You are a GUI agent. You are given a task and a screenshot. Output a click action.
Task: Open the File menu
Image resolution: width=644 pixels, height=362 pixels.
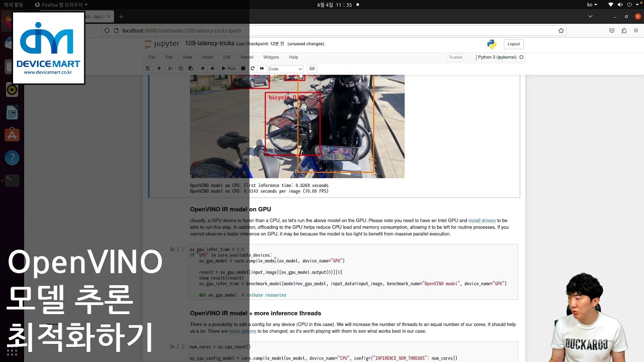coord(151,57)
